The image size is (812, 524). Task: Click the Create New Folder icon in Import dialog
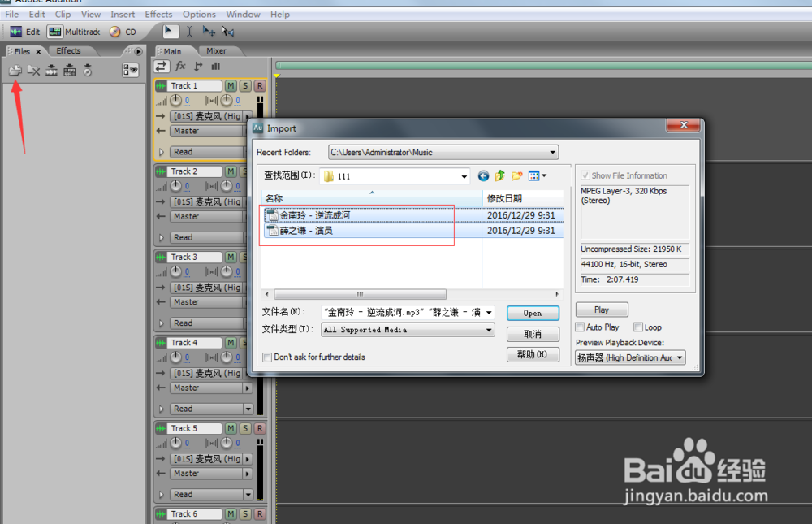pyautogui.click(x=517, y=175)
